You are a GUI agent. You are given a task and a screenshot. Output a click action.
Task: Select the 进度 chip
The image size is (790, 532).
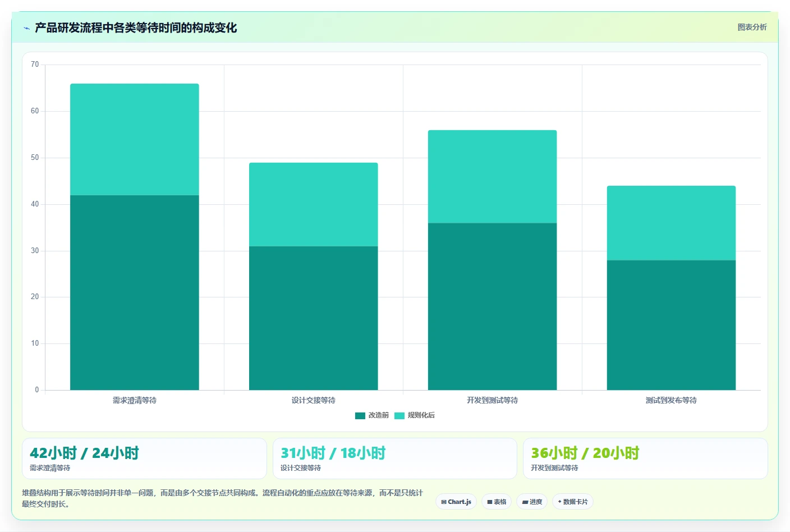532,502
